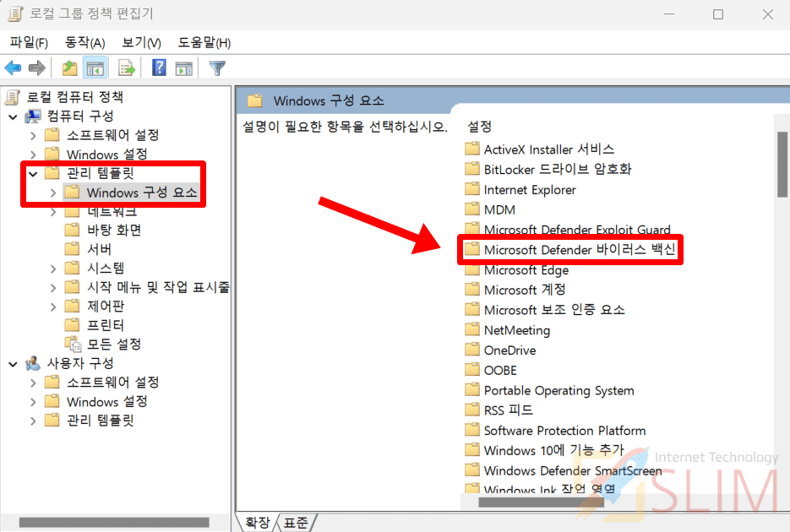Open the 보기(V) menu

point(141,43)
